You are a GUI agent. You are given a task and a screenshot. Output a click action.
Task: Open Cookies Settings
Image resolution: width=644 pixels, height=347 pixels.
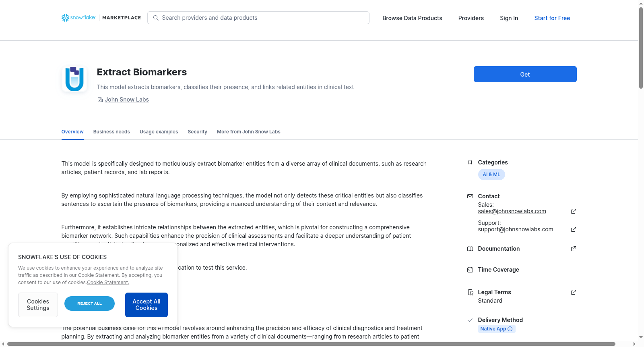point(38,305)
